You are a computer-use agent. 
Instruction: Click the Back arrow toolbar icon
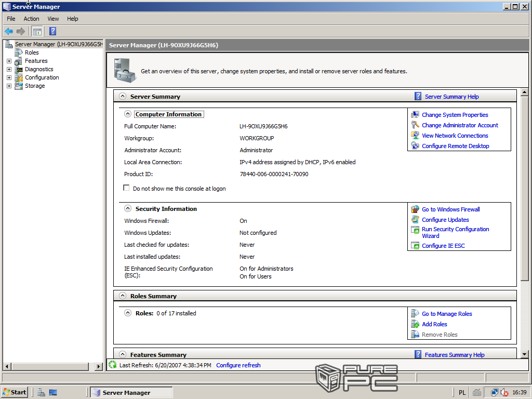[x=9, y=32]
